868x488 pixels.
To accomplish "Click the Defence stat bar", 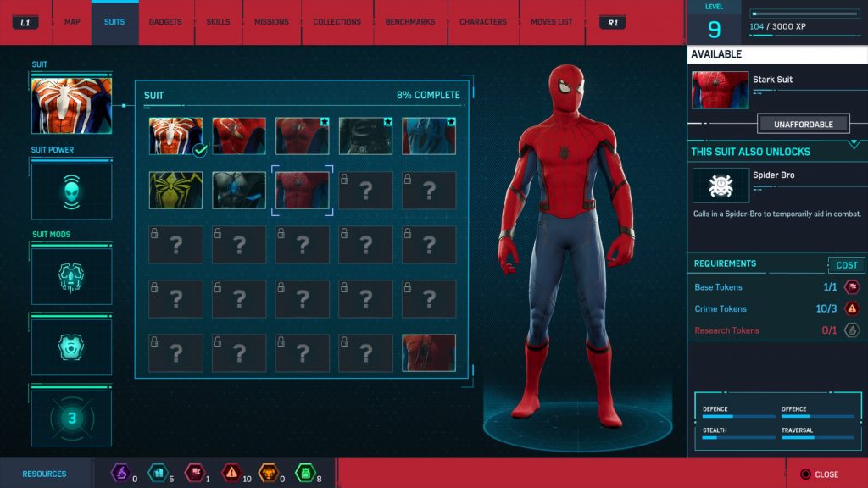I will coord(738,416).
